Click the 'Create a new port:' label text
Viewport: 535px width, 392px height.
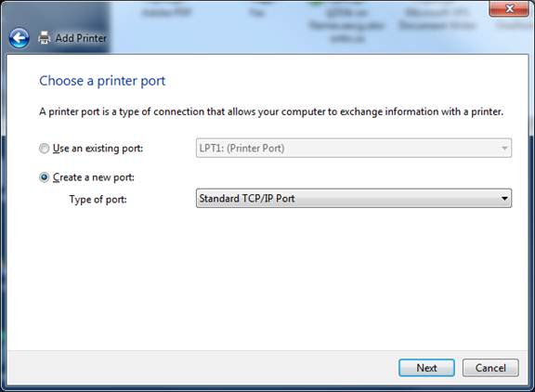click(94, 177)
